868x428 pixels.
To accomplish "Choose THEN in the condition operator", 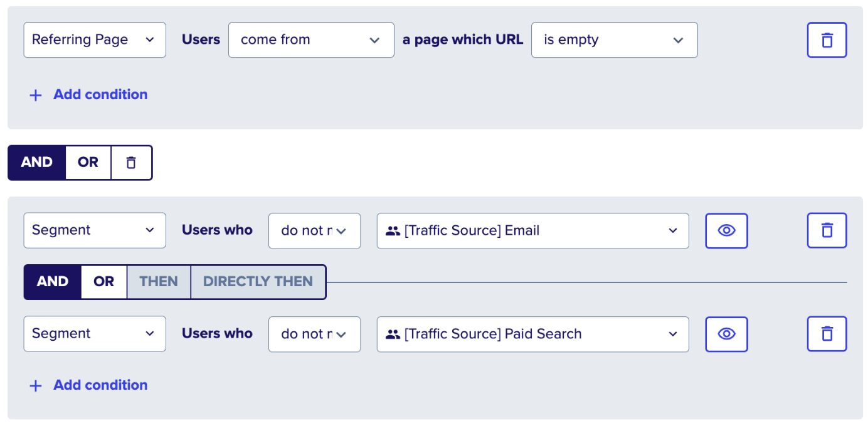I will pyautogui.click(x=159, y=282).
